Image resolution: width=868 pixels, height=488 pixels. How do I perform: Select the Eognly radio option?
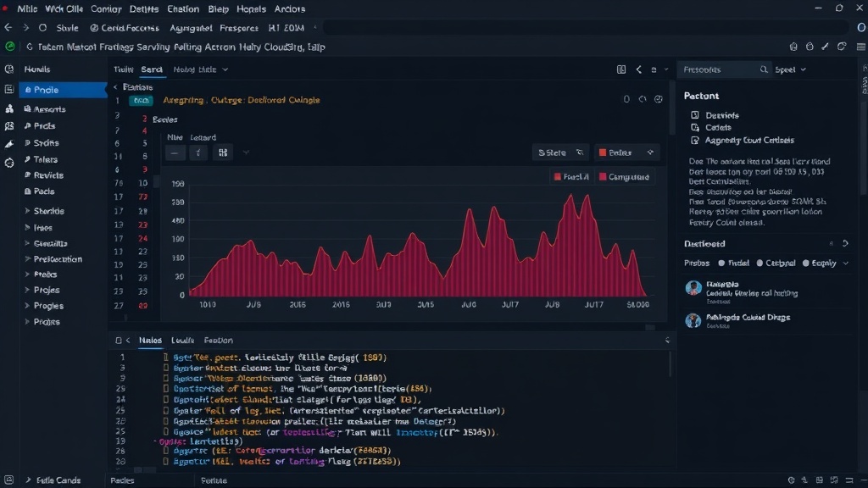(x=805, y=263)
